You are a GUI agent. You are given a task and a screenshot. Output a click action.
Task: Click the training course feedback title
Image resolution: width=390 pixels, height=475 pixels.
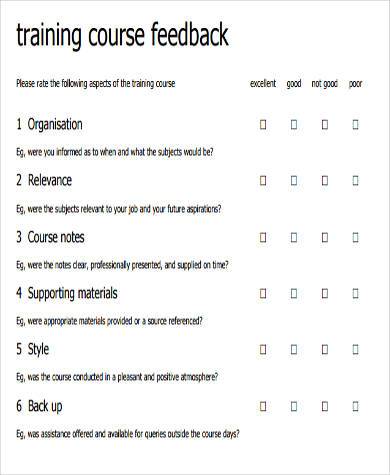pyautogui.click(x=122, y=35)
